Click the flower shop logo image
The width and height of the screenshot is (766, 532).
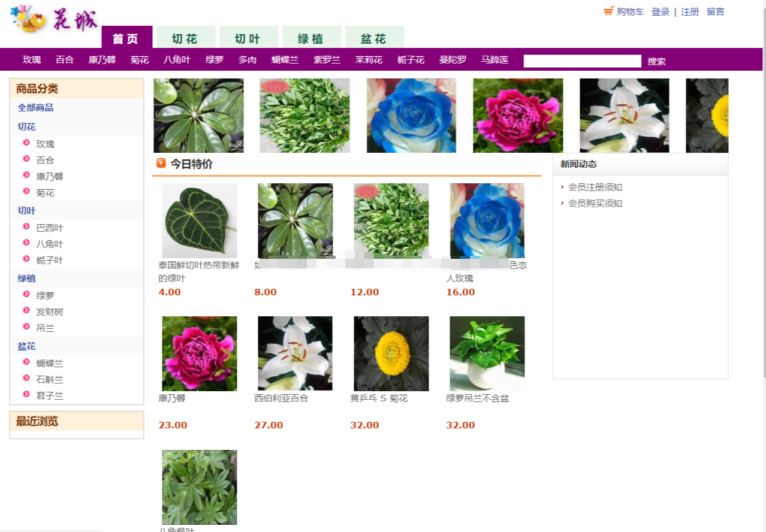click(x=55, y=19)
